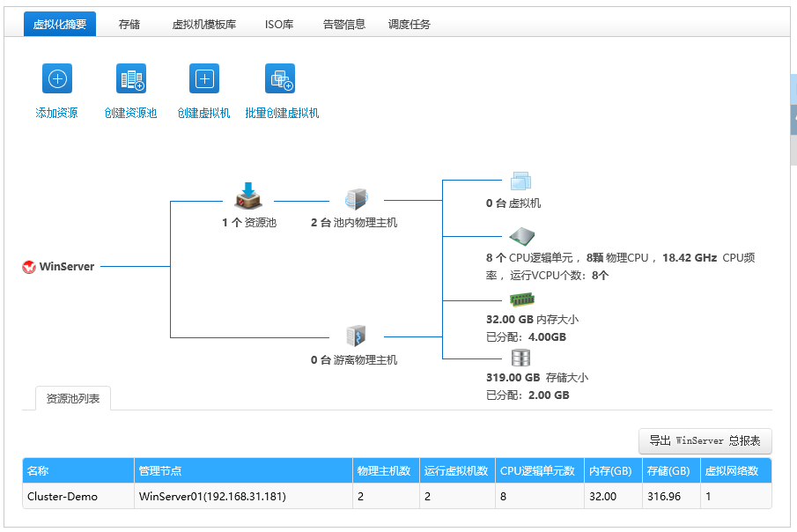The width and height of the screenshot is (797, 532).
Task: Click the 316.96 storage cell
Action: point(671,497)
